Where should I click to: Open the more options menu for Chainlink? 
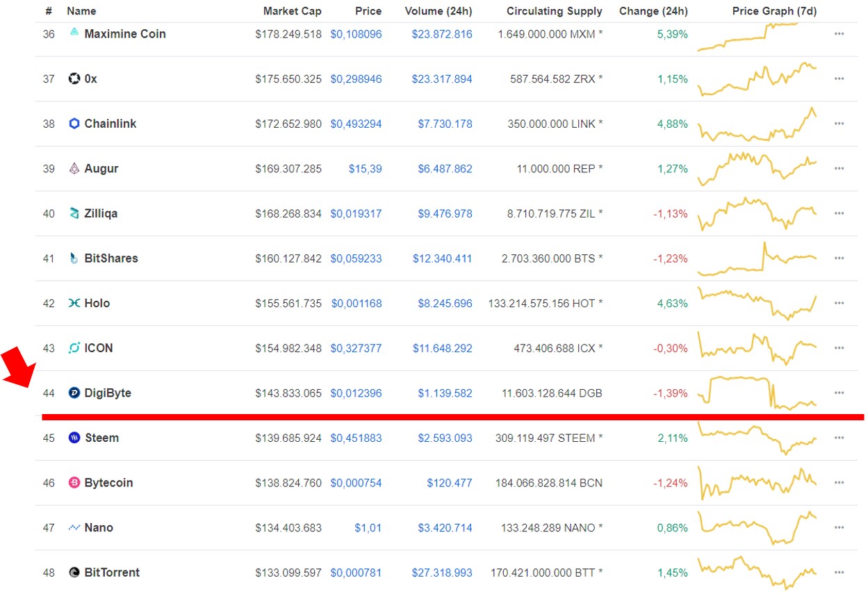[839, 124]
